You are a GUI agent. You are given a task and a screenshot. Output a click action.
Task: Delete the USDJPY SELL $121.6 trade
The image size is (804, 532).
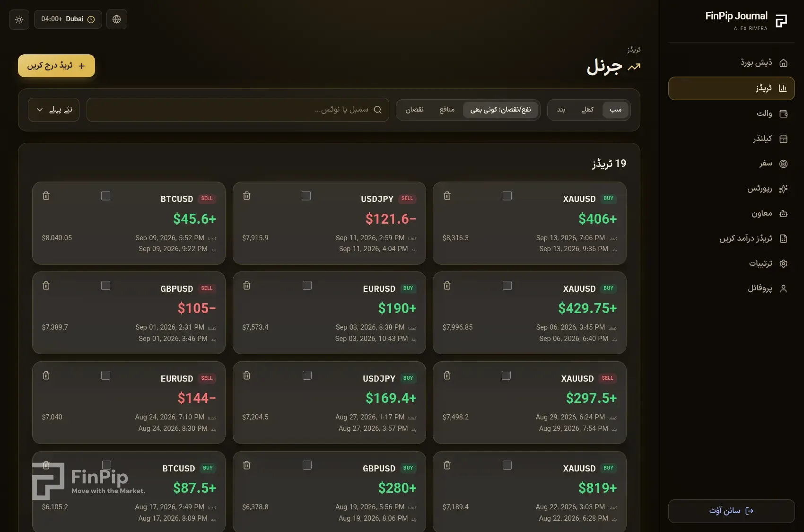click(247, 196)
